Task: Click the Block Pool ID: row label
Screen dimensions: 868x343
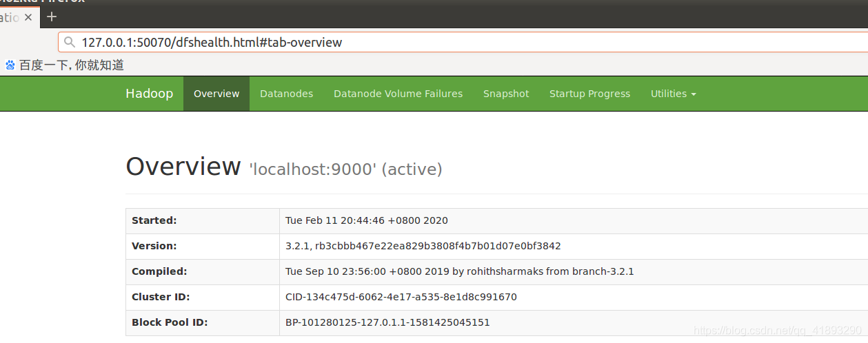Action: (170, 322)
